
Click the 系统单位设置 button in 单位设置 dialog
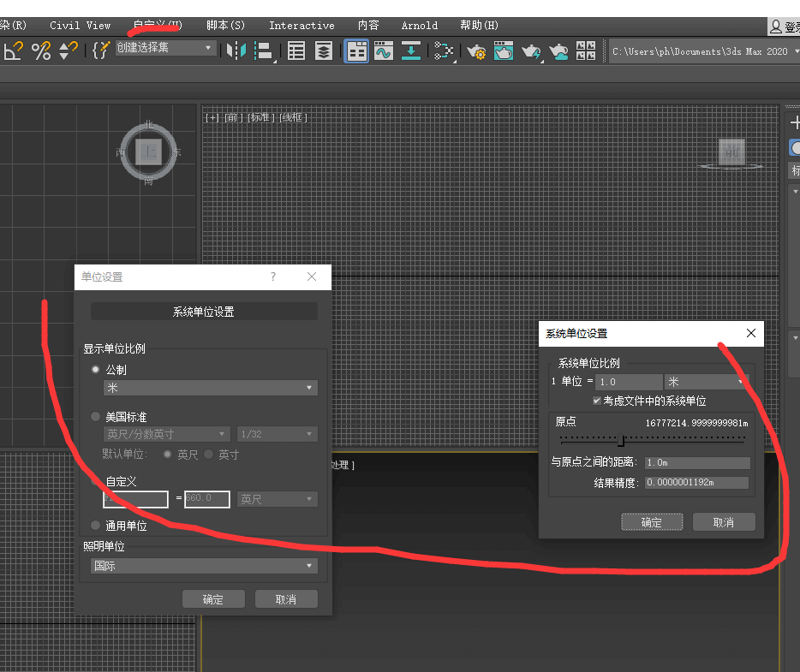point(204,312)
